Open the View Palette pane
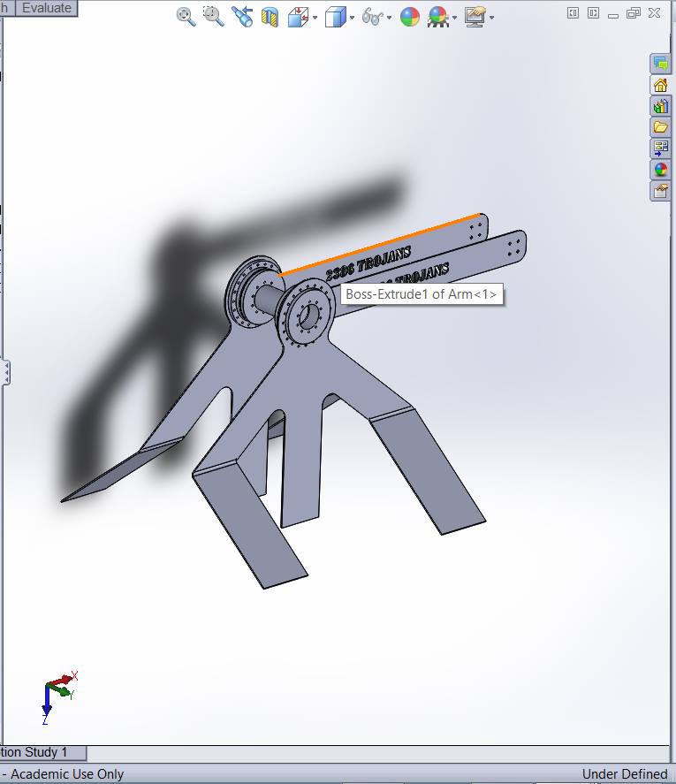Viewport: 676px width, 784px height. 660,148
